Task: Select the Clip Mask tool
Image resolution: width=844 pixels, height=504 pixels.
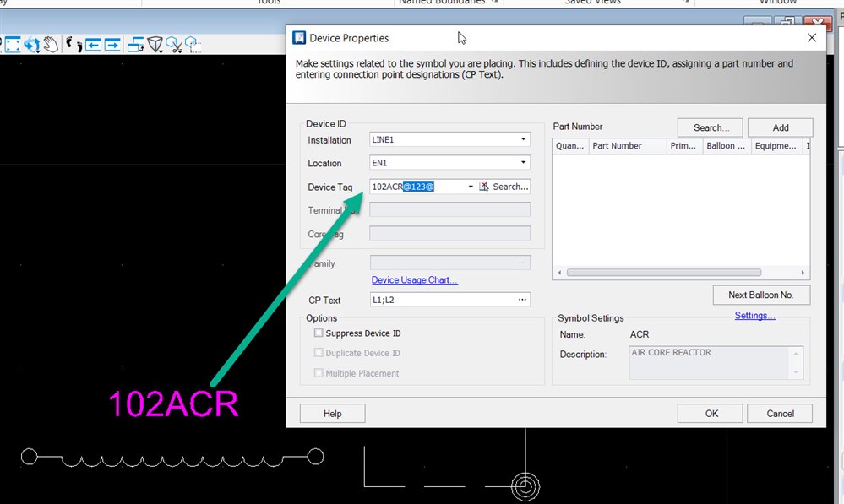Action: click(192, 45)
